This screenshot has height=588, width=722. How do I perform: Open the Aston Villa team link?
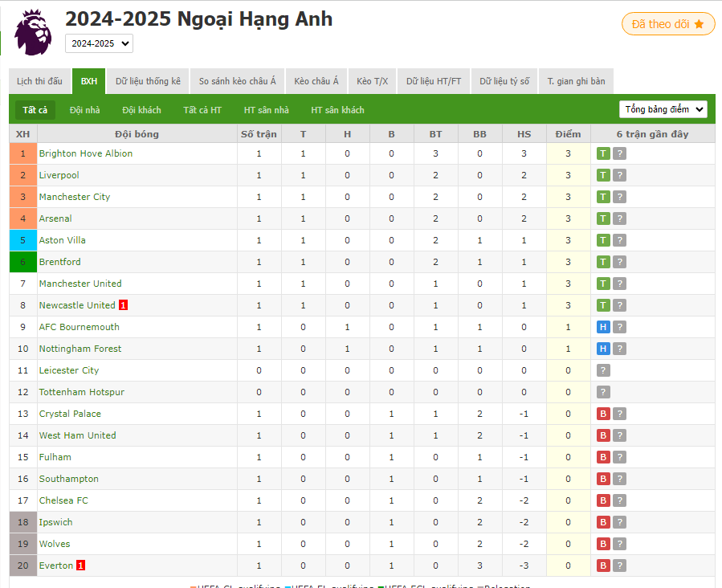[62, 240]
